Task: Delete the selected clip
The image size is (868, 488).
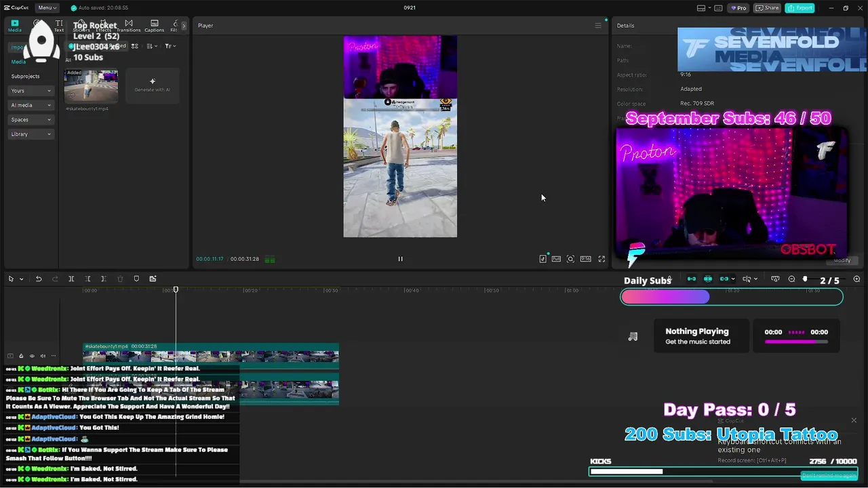Action: 120,279
